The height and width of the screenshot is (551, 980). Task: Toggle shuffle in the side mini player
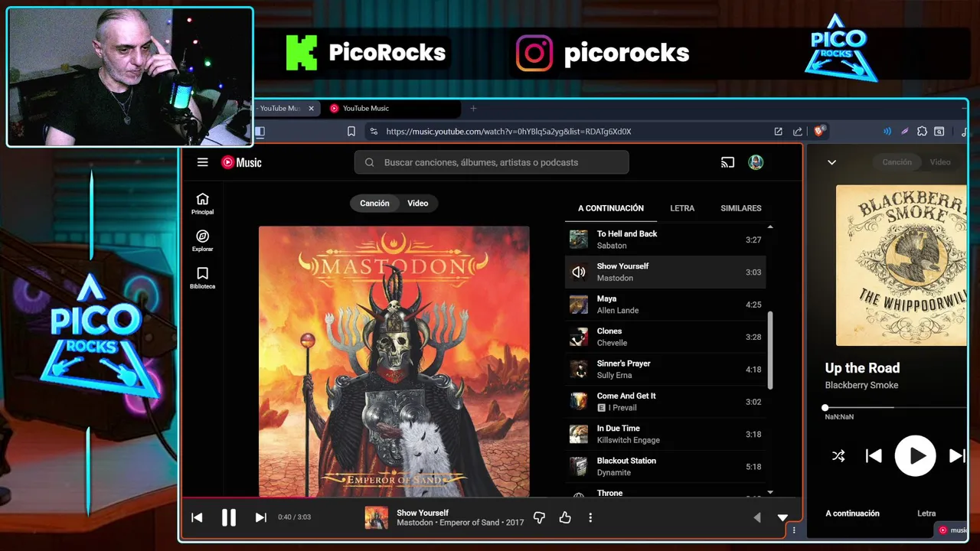pos(838,456)
